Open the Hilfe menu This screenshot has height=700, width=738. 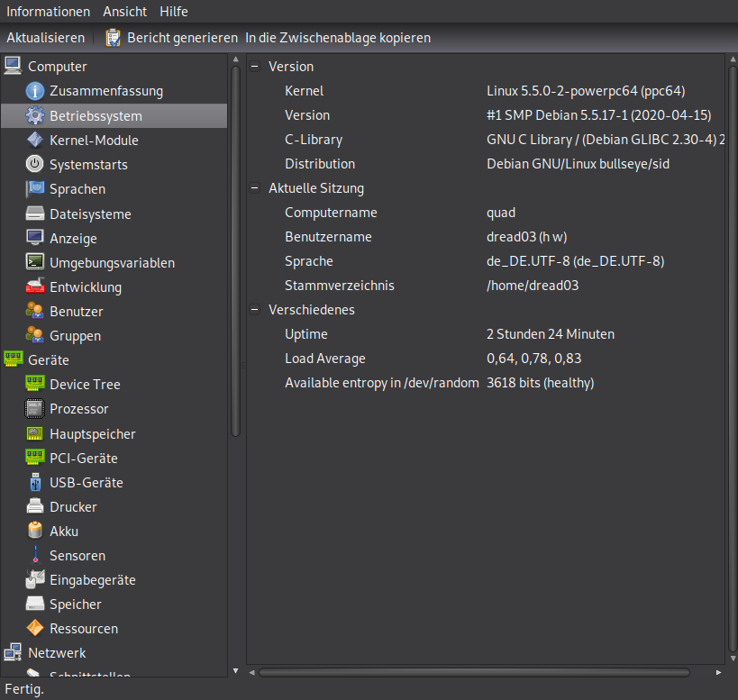(x=174, y=12)
